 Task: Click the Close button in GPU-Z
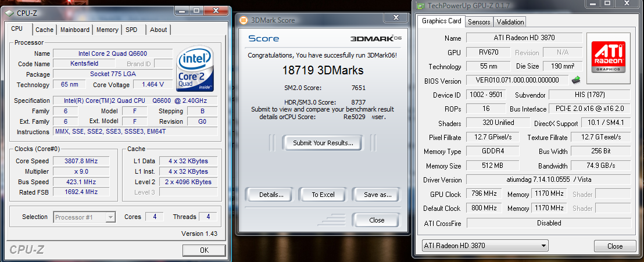pyautogui.click(x=615, y=246)
